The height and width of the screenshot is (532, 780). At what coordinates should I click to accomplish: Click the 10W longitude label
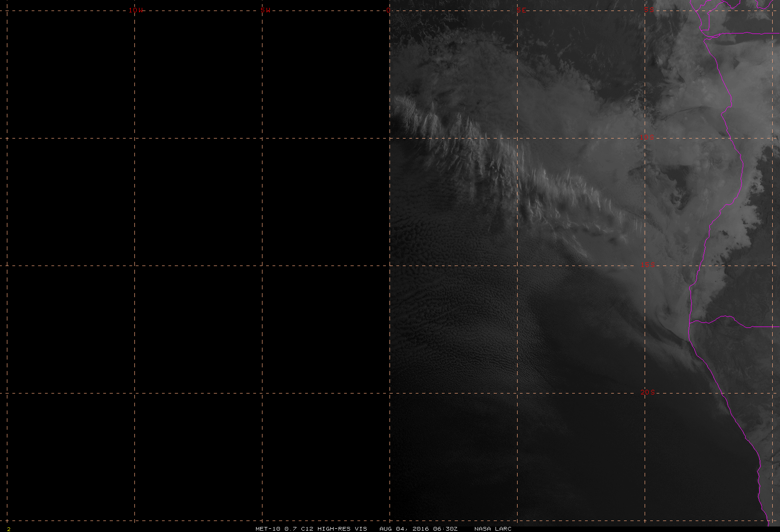(x=135, y=10)
